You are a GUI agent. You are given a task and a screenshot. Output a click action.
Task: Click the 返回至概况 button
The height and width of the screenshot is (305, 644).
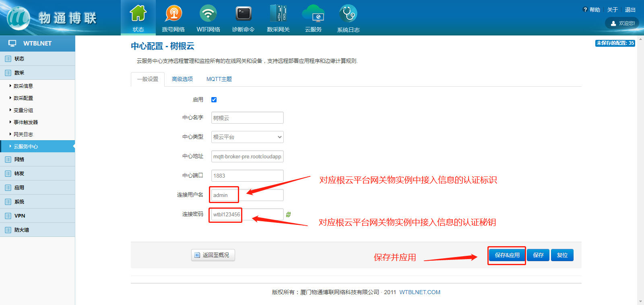[x=213, y=255]
